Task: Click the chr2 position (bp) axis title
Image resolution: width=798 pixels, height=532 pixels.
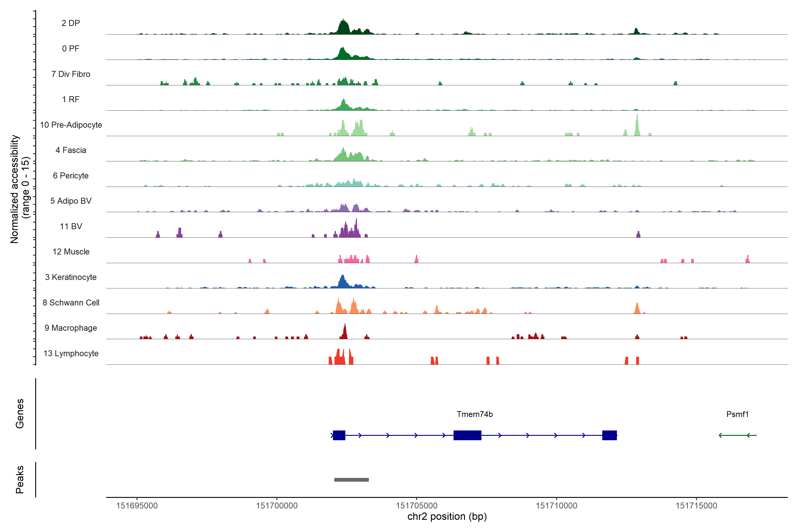Action: click(x=447, y=517)
